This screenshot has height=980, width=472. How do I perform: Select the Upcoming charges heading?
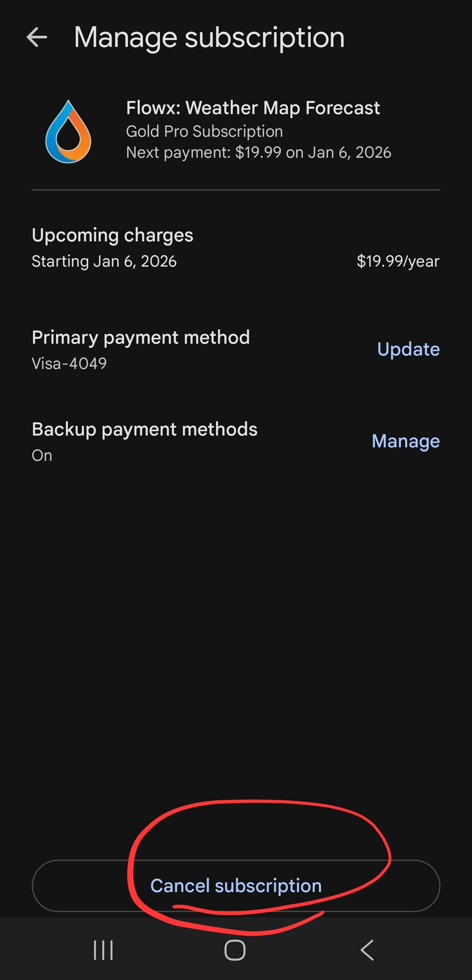click(112, 235)
